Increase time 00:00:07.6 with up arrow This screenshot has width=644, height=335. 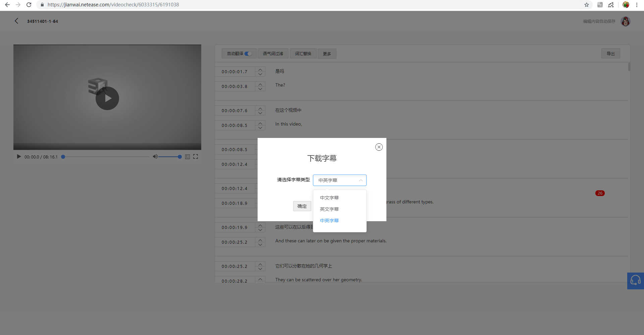pyautogui.click(x=260, y=108)
